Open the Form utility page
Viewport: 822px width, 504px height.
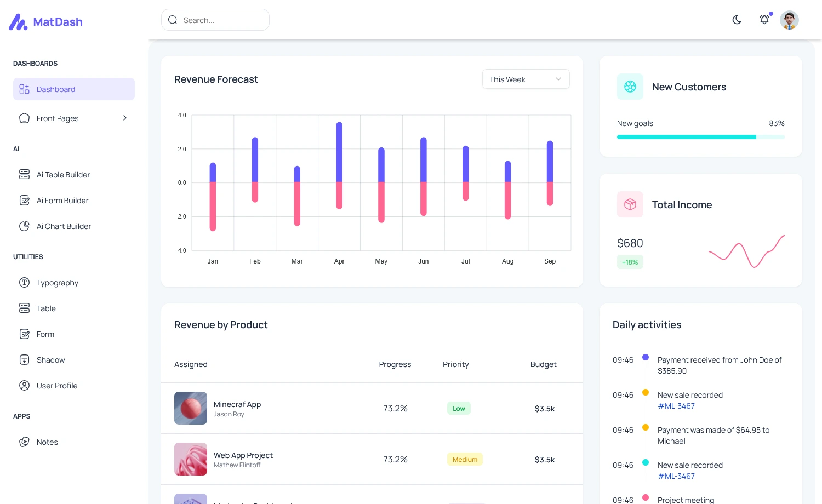pos(45,334)
